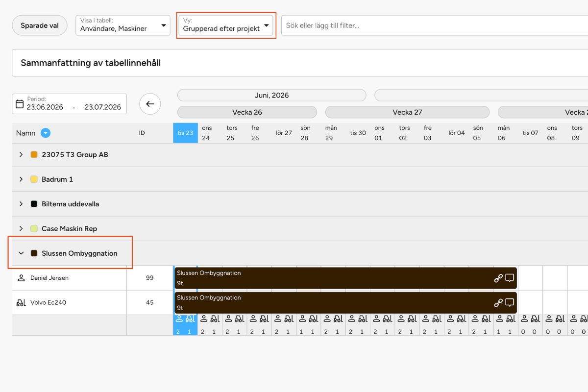
Task: Click the Biltema uddevalla project name
Action: [71, 204]
